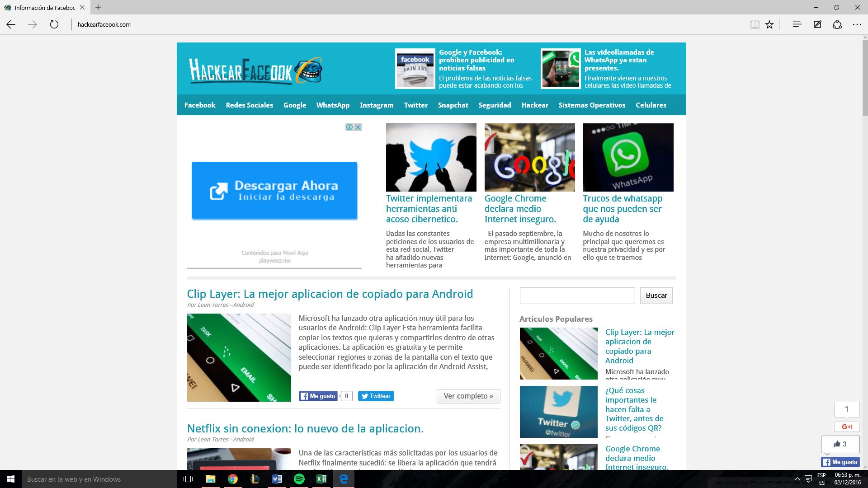Open Task View in the taskbar
This screenshot has height=488, width=868.
coord(189,479)
